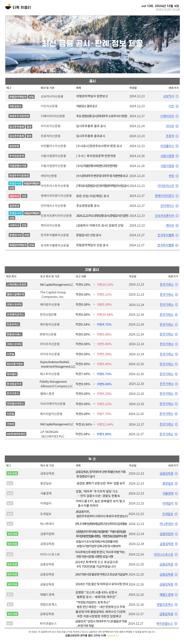Open the 인프라프론티어 link

[x=164, y=216]
